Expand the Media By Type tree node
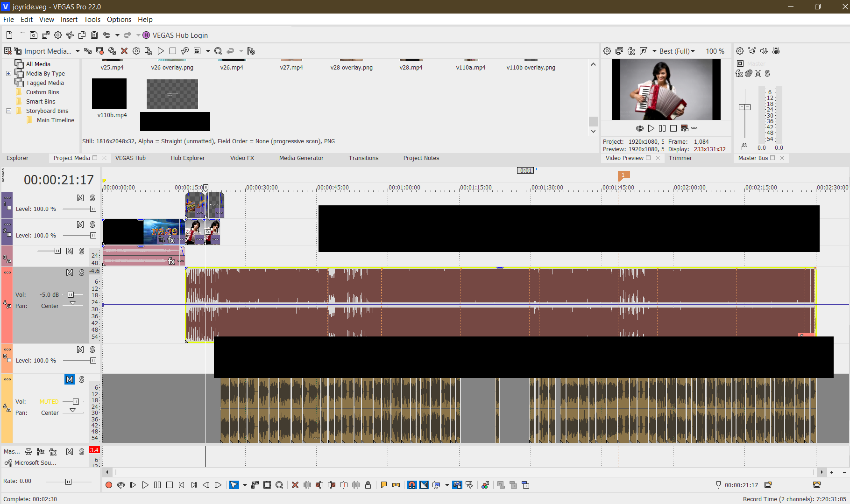 (8, 73)
